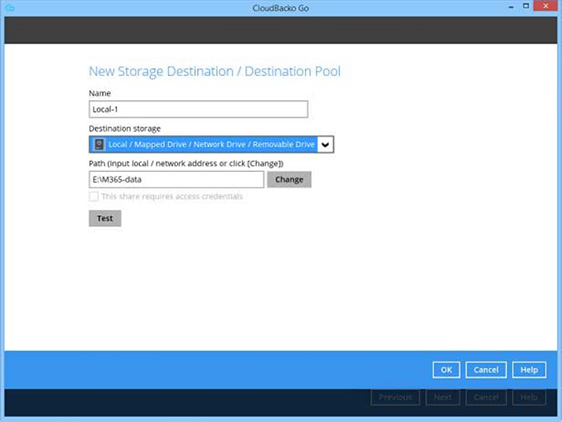Click the 'Path (input local / network address' label
The height and width of the screenshot is (422, 562).
[x=186, y=163]
